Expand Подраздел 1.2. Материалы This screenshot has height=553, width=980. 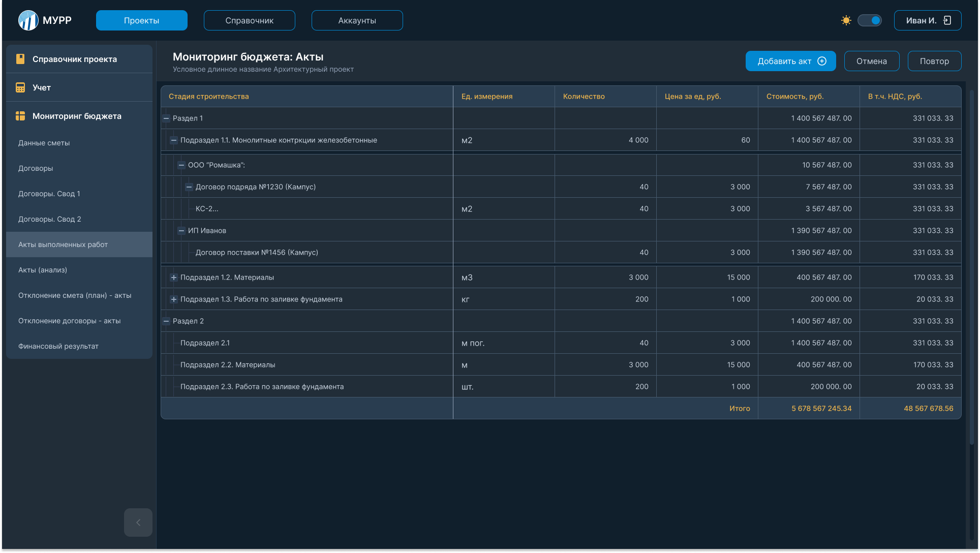pos(174,278)
